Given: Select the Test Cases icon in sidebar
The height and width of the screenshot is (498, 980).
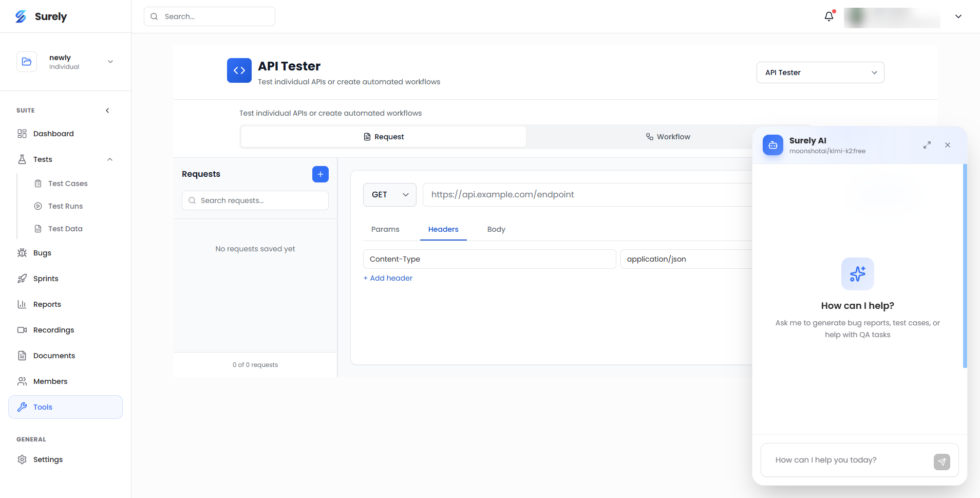Looking at the screenshot, I should click(38, 183).
